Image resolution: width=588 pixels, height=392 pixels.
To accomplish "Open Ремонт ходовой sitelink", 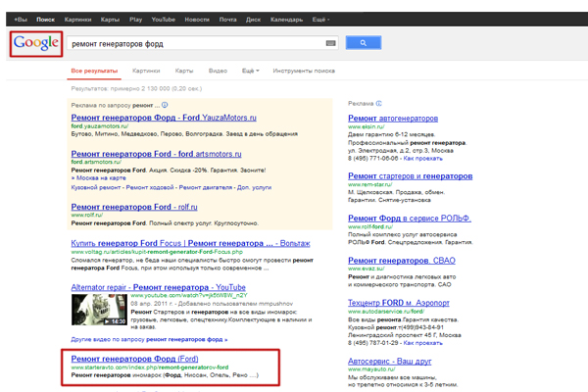I will tap(150, 187).
